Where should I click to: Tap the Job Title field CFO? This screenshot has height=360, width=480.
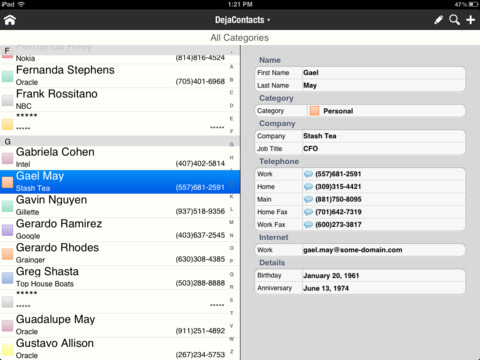(360, 149)
